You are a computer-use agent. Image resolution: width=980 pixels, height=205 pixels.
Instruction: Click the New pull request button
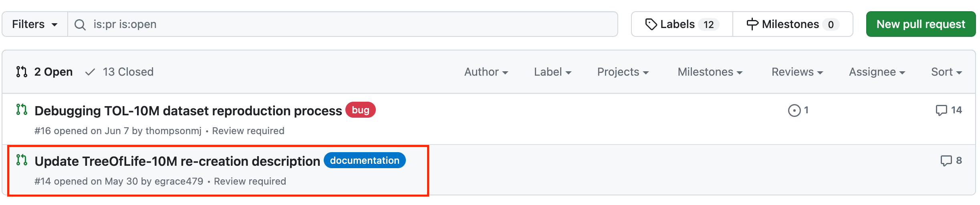(920, 24)
